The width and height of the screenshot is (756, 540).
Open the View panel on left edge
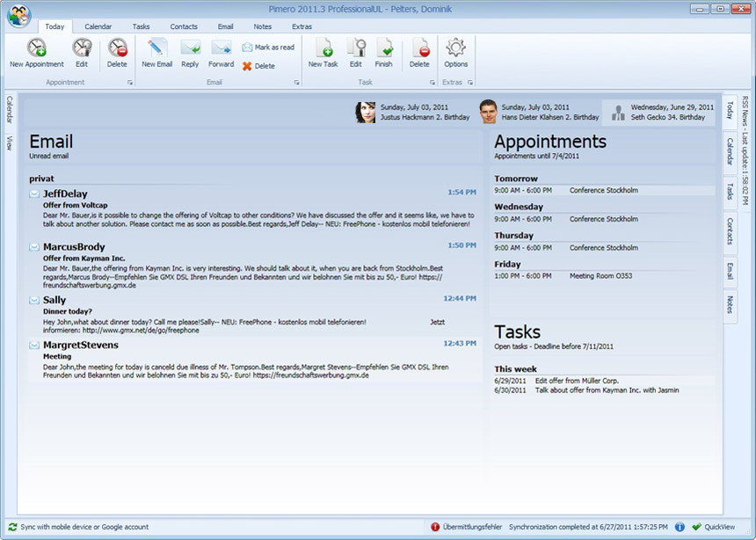click(10, 142)
